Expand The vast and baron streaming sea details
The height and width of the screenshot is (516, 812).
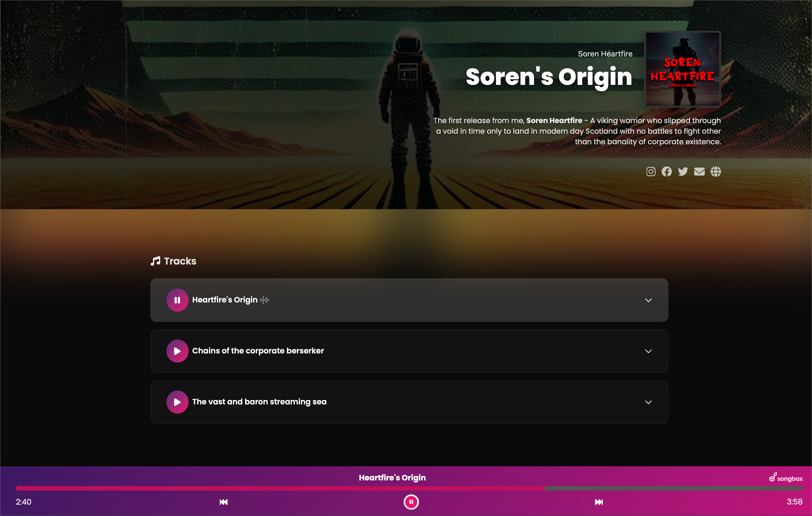(x=648, y=402)
